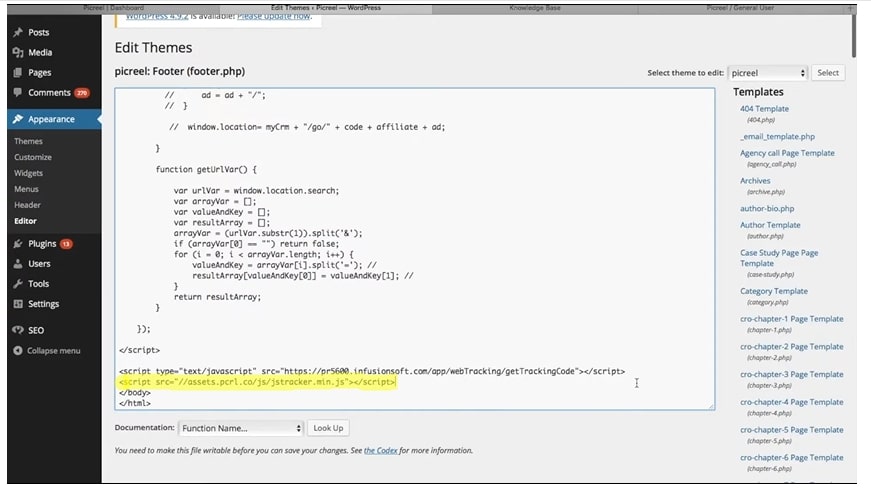The width and height of the screenshot is (871, 495).
Task: Open the Function Name documentation dropdown
Action: (x=241, y=428)
